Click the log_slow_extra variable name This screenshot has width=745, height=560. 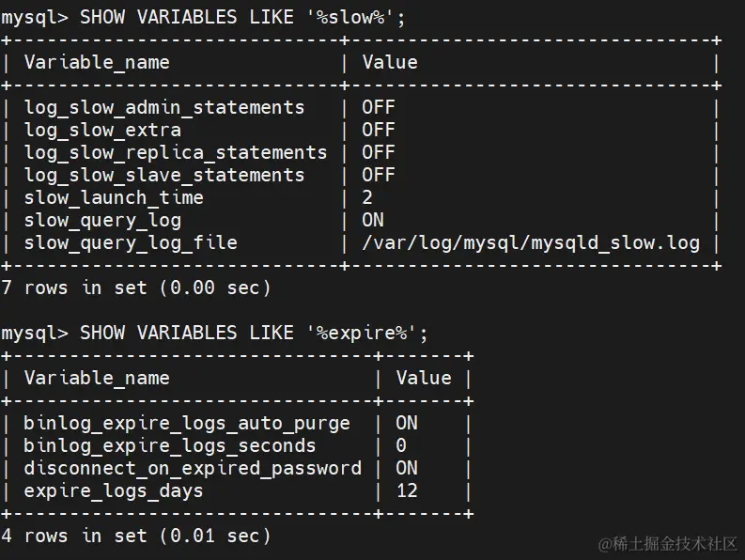[x=102, y=131]
